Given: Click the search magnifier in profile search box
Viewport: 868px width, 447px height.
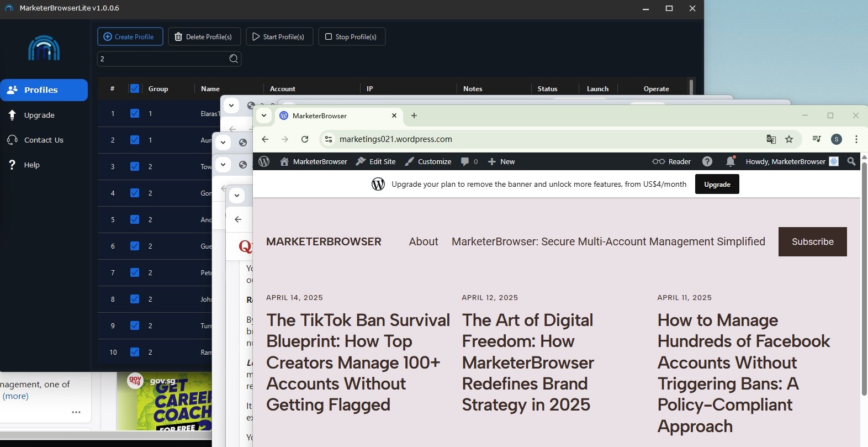Looking at the screenshot, I should click(x=234, y=59).
